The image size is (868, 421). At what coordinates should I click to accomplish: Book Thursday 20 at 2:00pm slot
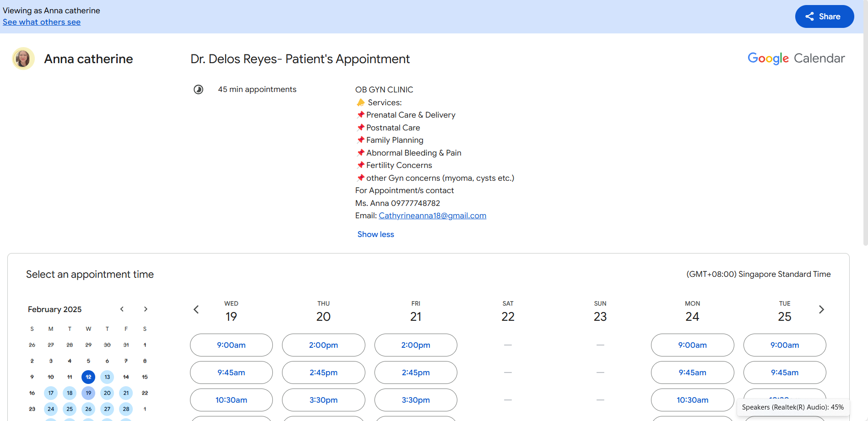coord(324,345)
